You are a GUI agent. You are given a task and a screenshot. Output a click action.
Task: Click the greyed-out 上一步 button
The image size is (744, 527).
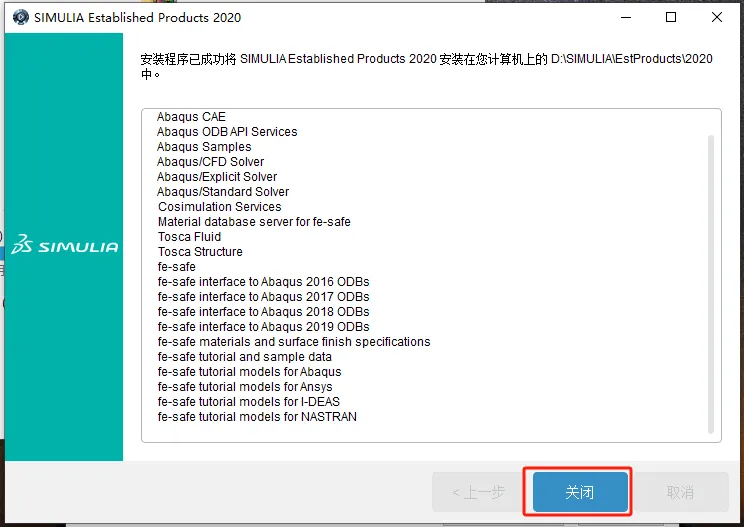tap(478, 492)
